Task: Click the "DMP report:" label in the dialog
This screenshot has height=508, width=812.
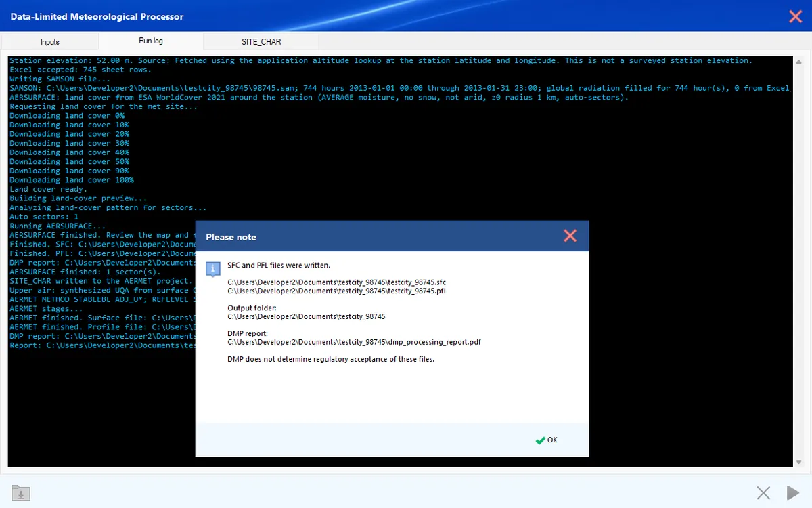Action: [x=248, y=333]
